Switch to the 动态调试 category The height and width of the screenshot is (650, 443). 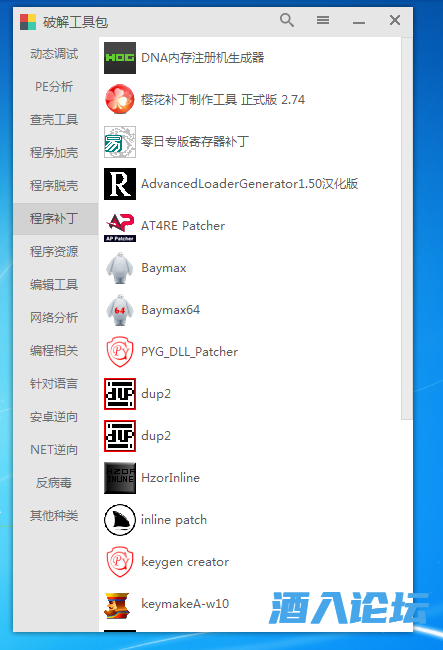pos(54,54)
